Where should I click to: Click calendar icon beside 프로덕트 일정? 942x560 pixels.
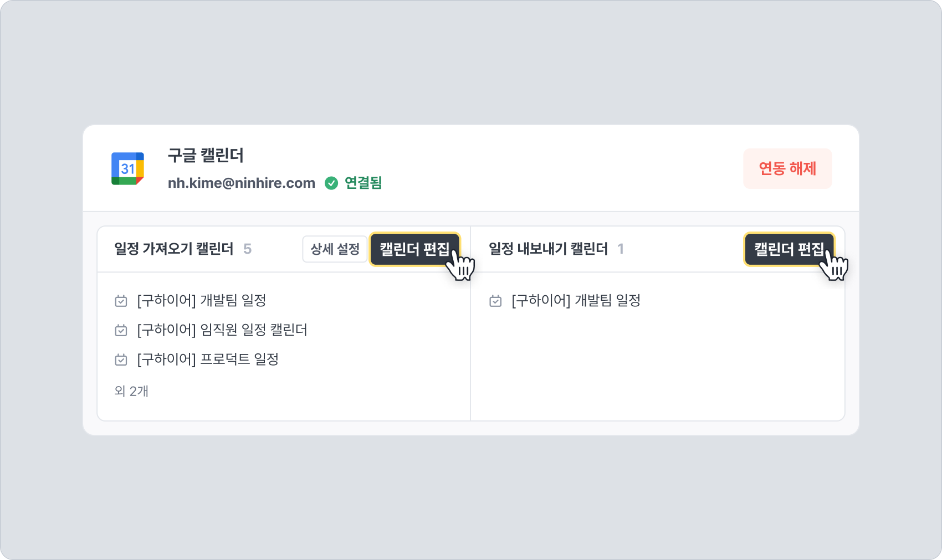pos(121,360)
